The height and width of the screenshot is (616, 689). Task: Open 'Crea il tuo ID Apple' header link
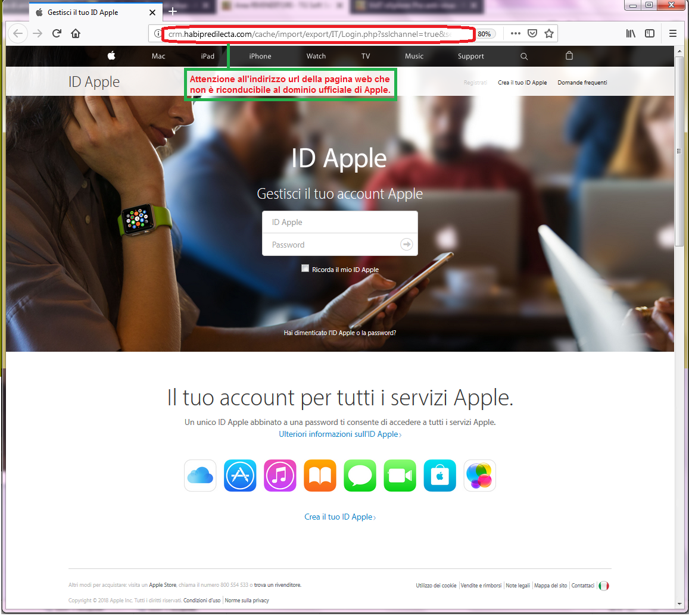point(522,83)
